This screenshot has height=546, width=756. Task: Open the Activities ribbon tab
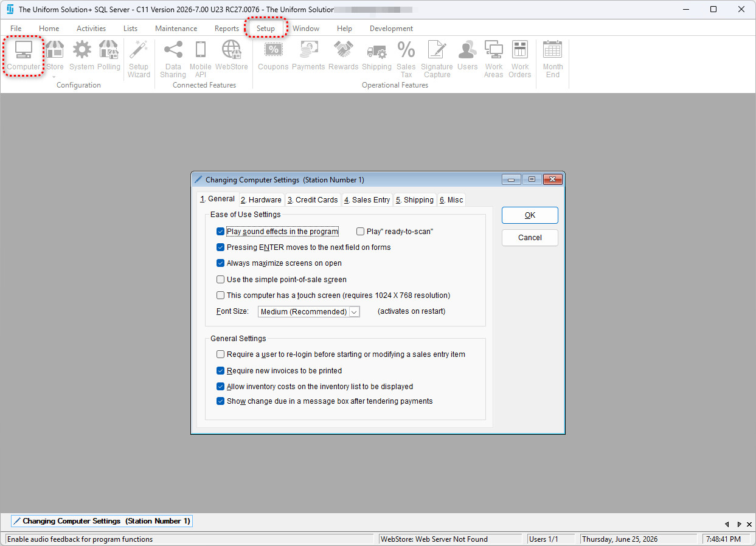click(x=91, y=29)
